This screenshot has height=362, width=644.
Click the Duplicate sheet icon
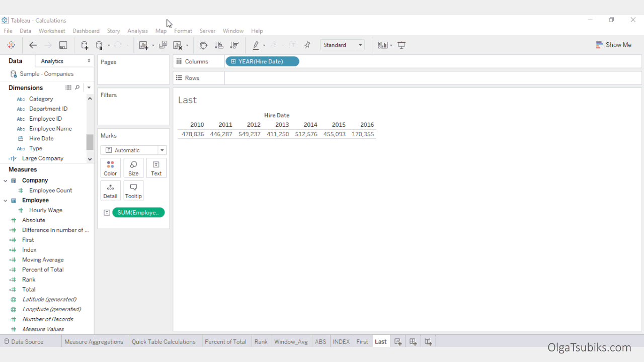pyautogui.click(x=163, y=45)
